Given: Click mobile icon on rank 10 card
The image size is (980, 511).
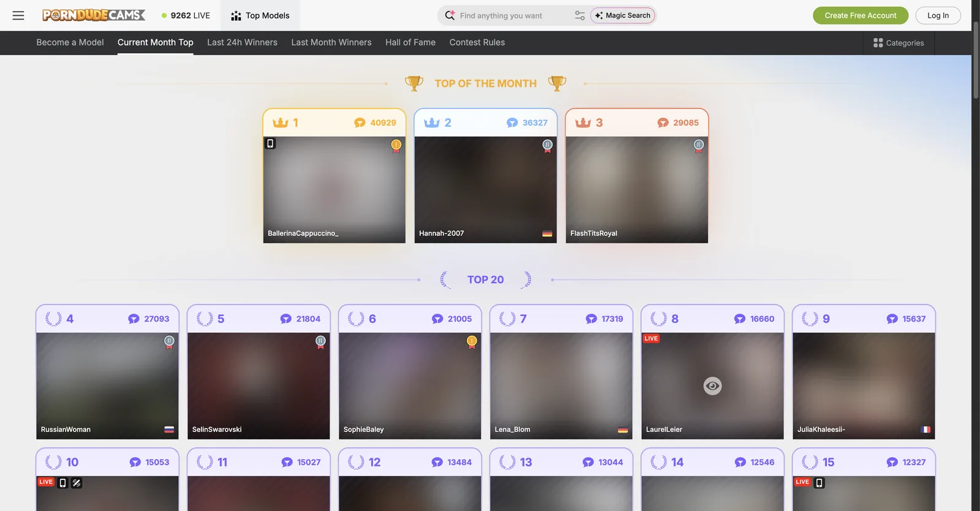Looking at the screenshot, I should pyautogui.click(x=62, y=483).
